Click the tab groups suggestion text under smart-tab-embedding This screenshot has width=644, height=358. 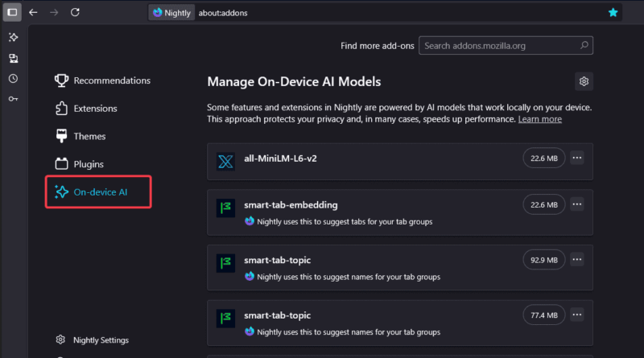345,222
